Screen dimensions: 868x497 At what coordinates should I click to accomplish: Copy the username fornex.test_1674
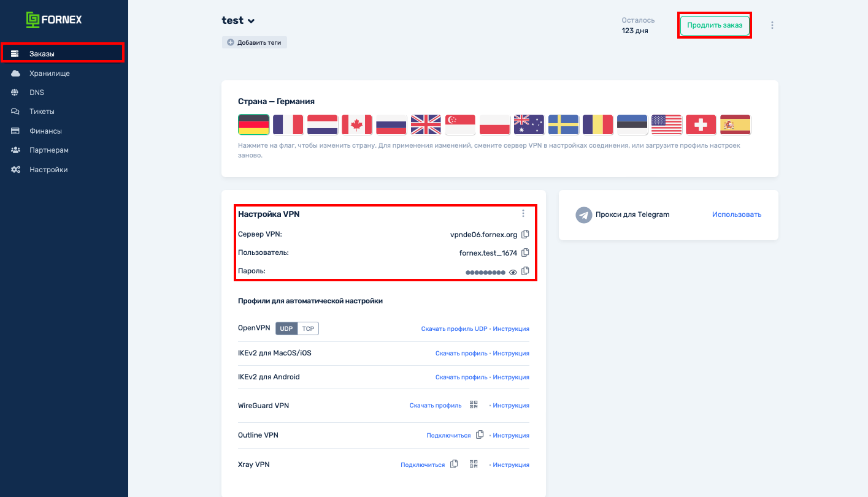click(525, 252)
